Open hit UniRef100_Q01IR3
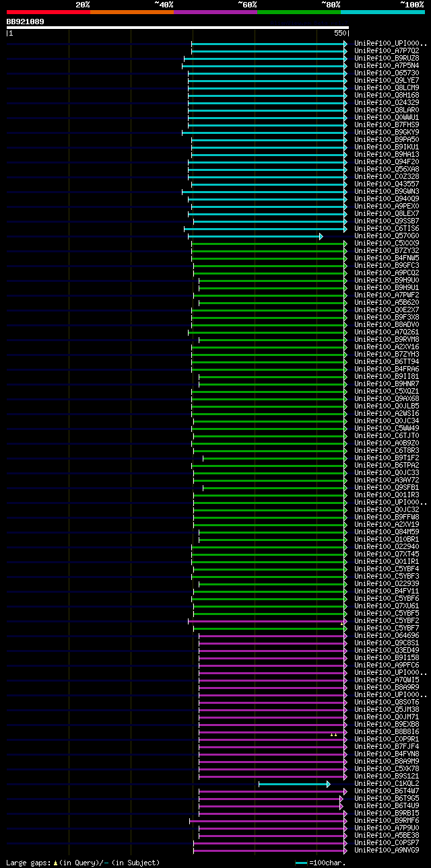This screenshot has width=431, height=868. (387, 495)
